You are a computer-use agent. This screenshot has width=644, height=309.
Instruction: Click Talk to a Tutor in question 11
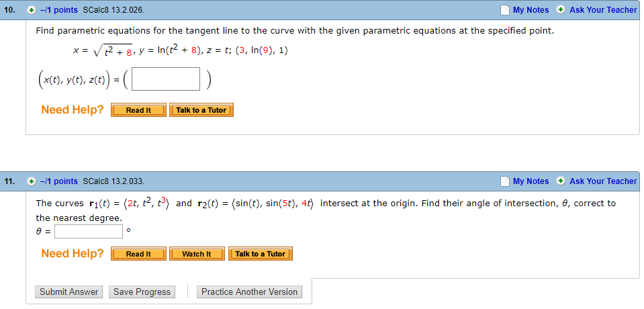(260, 254)
